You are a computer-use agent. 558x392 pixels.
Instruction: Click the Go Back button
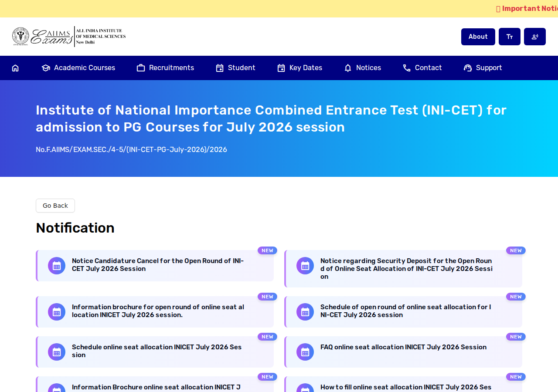(55, 206)
